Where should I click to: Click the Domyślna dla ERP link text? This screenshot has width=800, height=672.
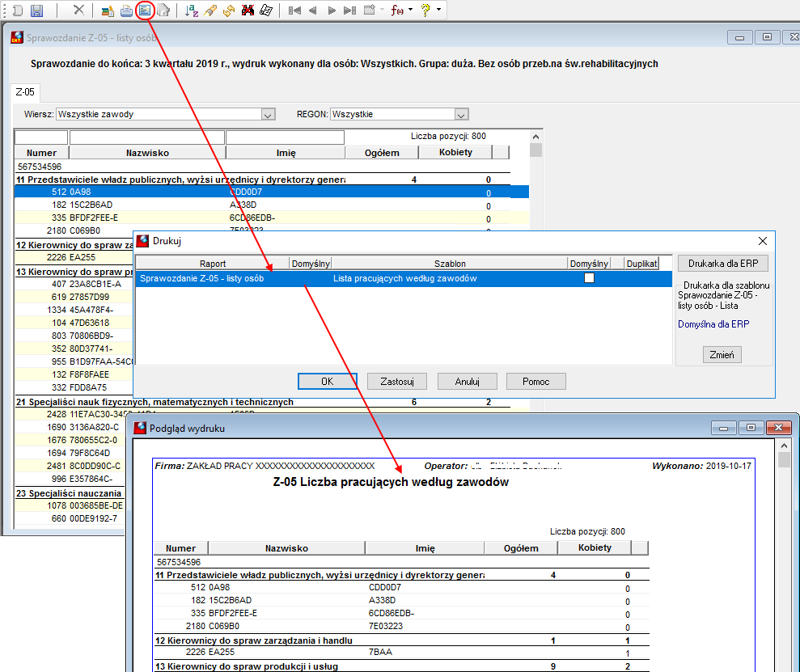[713, 324]
